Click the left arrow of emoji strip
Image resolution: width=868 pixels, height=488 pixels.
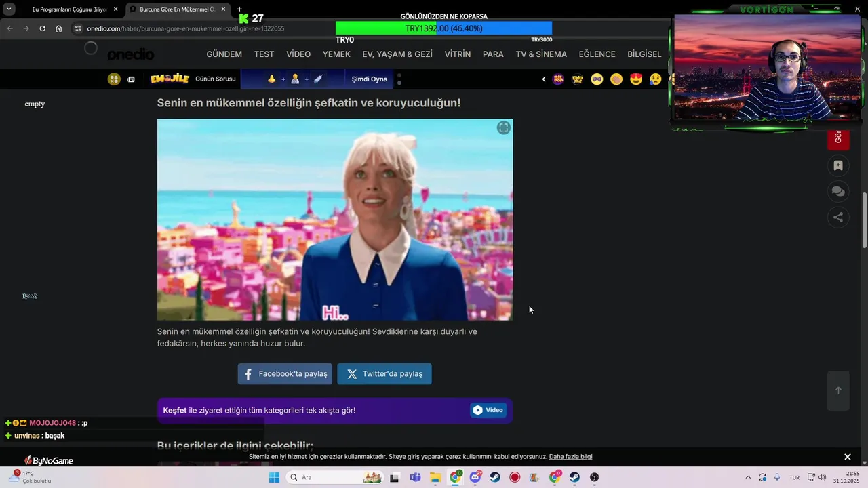pos(543,79)
